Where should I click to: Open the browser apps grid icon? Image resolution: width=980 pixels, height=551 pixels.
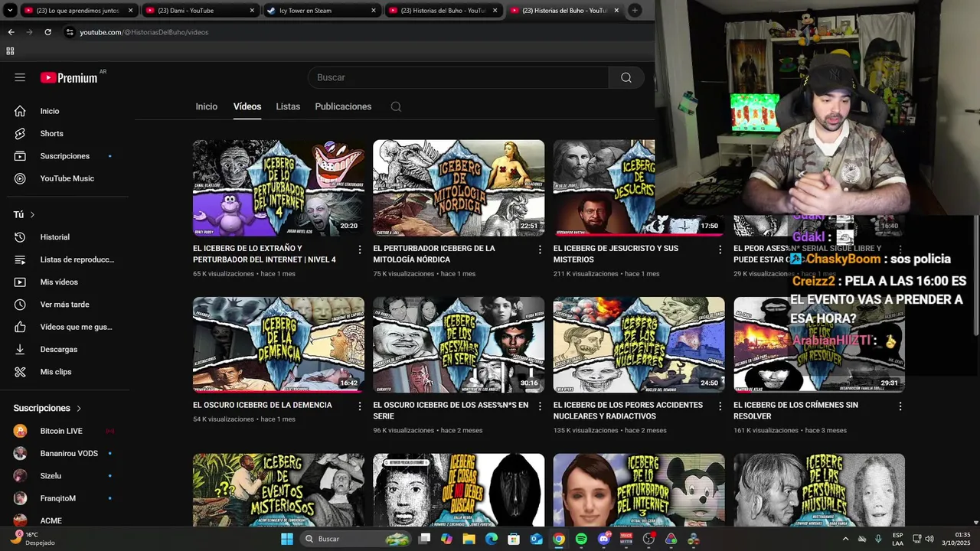tap(10, 51)
